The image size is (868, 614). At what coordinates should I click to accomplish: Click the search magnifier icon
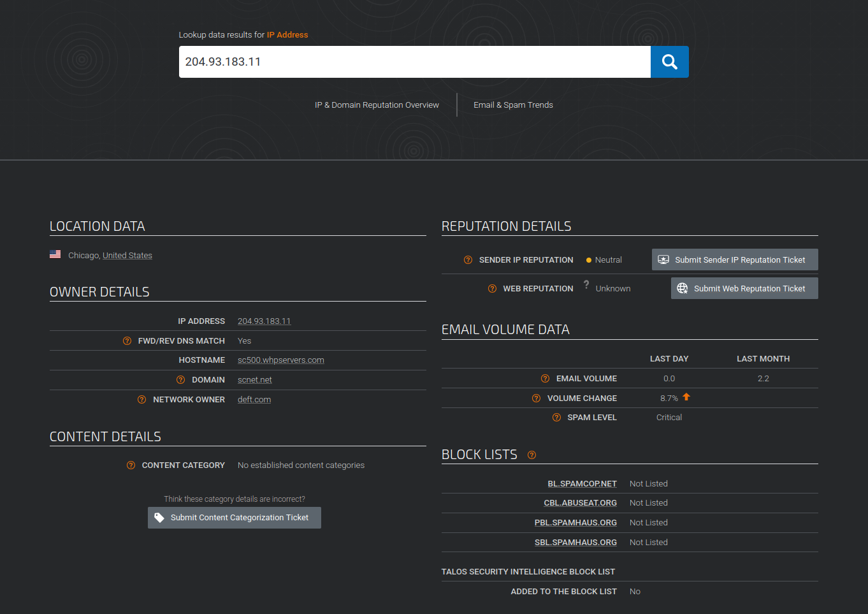669,61
